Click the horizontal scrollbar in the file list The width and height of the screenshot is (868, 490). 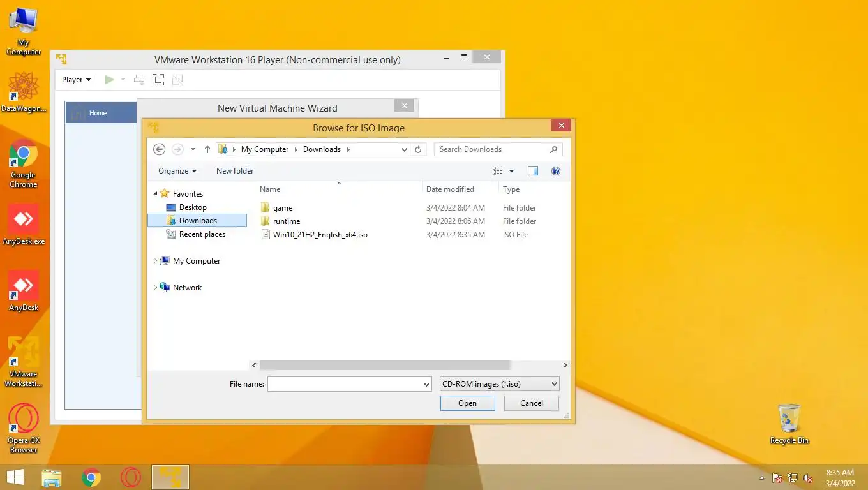[385, 365]
